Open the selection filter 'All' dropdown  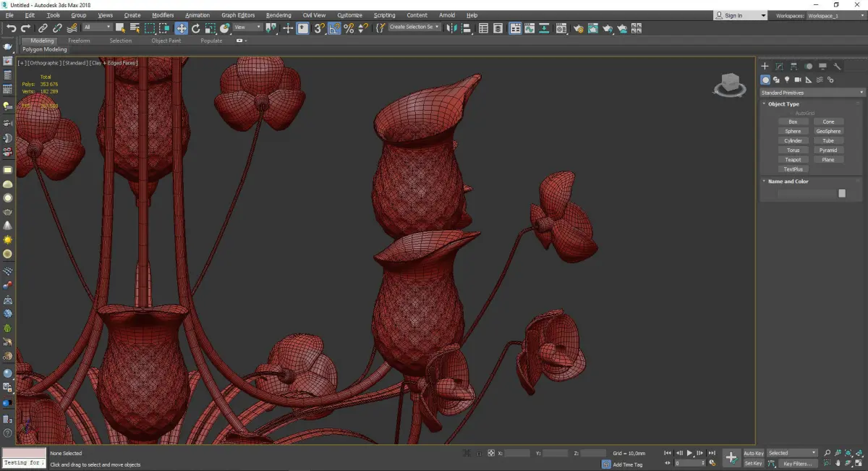coord(97,27)
